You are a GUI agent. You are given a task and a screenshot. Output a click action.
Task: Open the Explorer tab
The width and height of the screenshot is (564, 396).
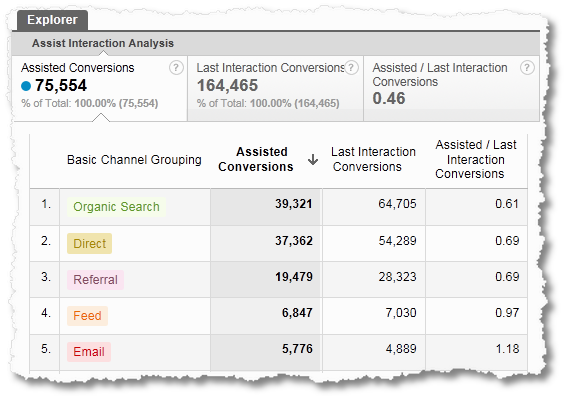pyautogui.click(x=52, y=20)
